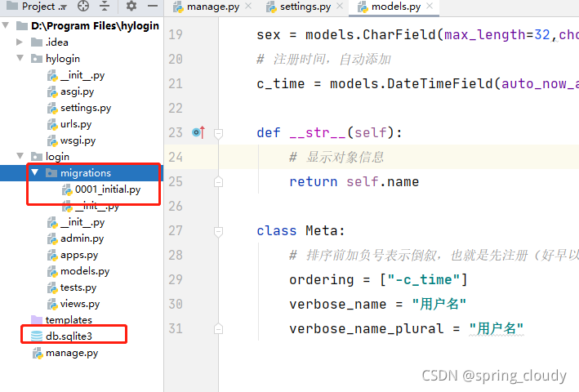Click the Python file icon of wsgi.py
The height and width of the screenshot is (392, 579).
pos(52,140)
